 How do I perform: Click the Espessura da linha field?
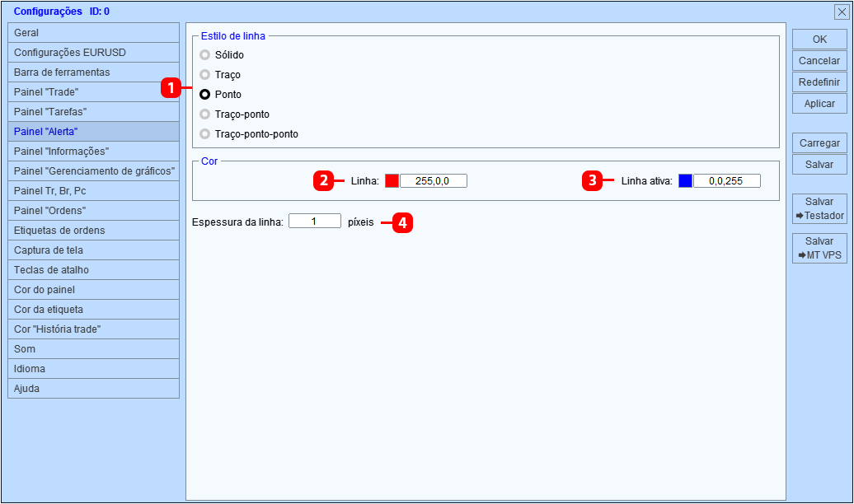pyautogui.click(x=315, y=221)
